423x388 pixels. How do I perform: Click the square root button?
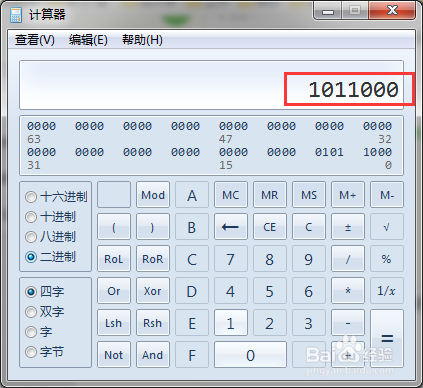[387, 227]
